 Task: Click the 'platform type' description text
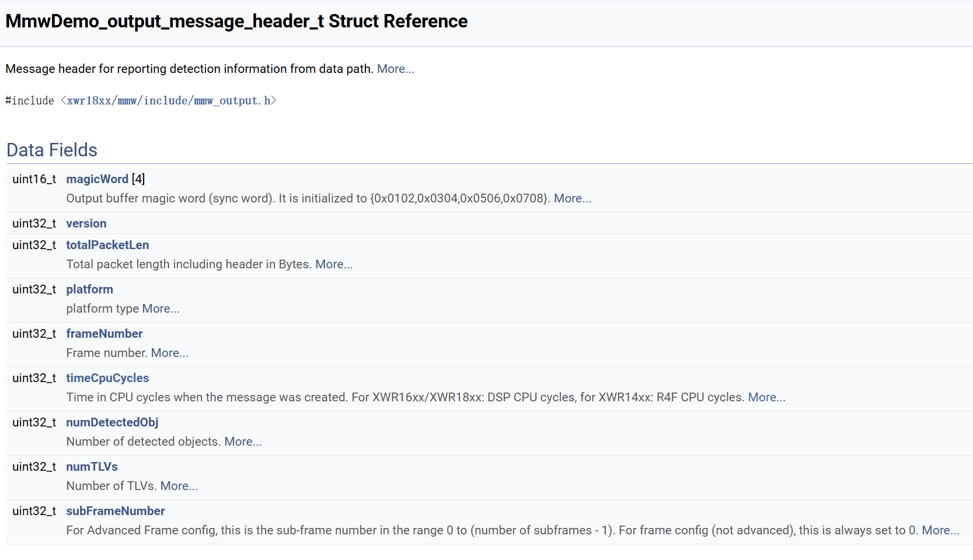(x=102, y=309)
